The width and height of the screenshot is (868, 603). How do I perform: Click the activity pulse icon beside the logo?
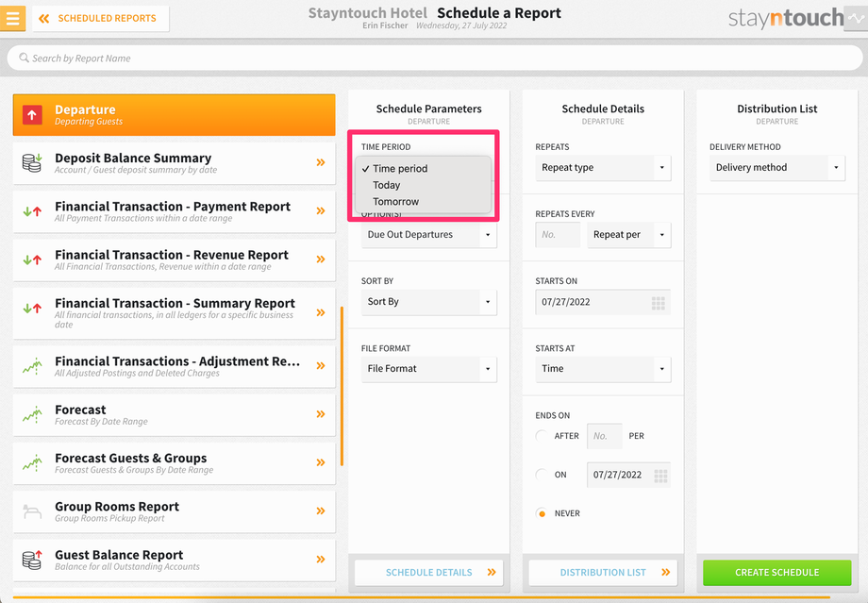pos(856,19)
